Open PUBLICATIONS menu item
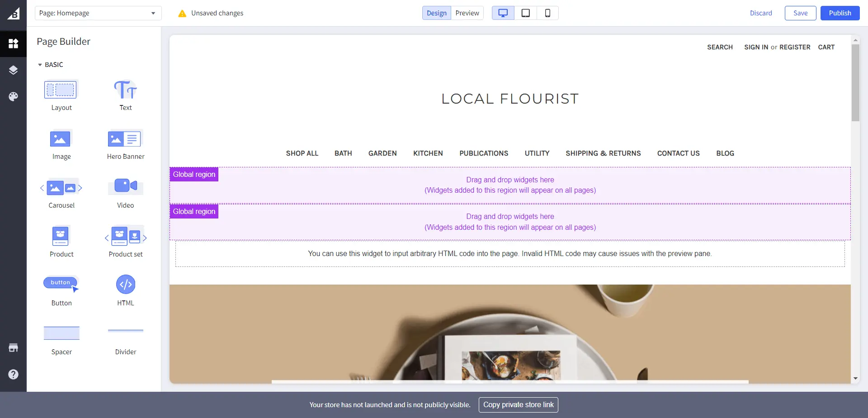 tap(484, 153)
